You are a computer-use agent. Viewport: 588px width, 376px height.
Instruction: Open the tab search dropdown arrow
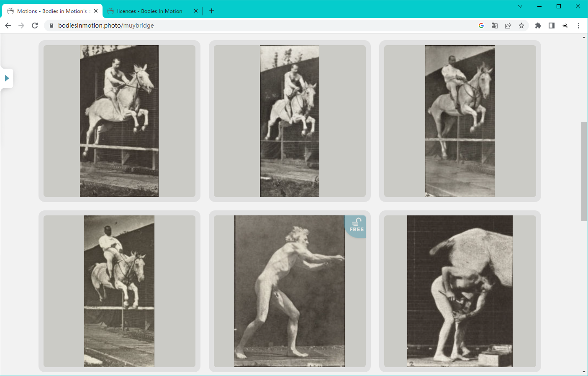(520, 6)
